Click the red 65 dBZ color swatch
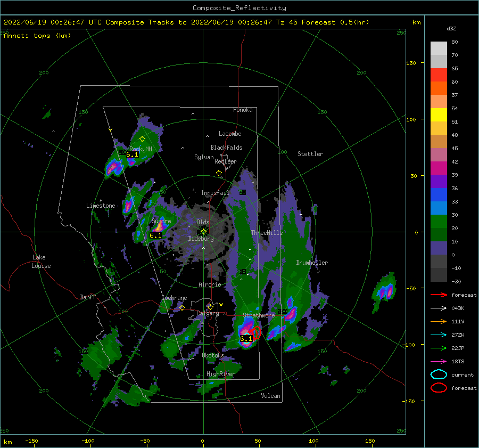Viewport: 479px width, 448px height. (439, 75)
